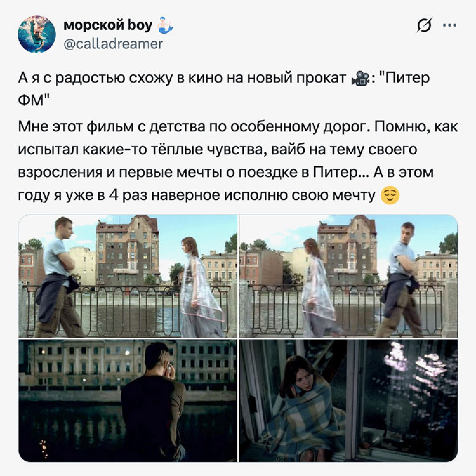476x476 pixels.
Task: Open the @calladreamer handle link
Action: (x=113, y=43)
